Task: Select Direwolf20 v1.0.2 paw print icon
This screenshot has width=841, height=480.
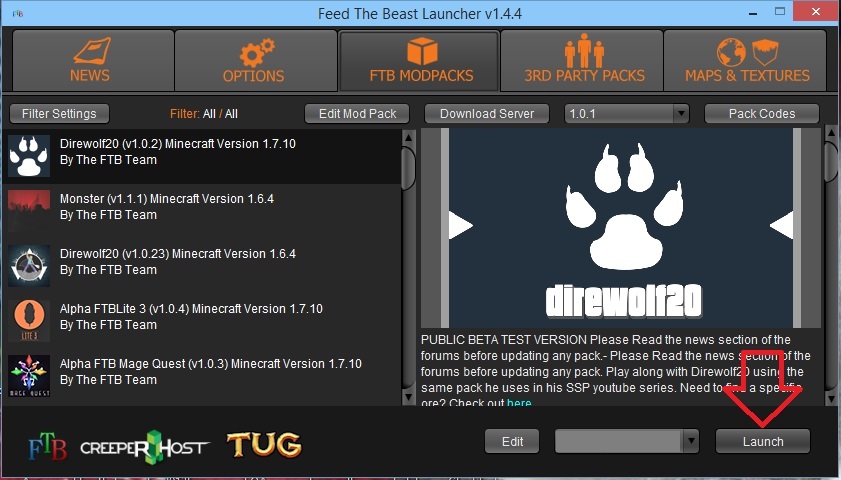Action: click(29, 156)
